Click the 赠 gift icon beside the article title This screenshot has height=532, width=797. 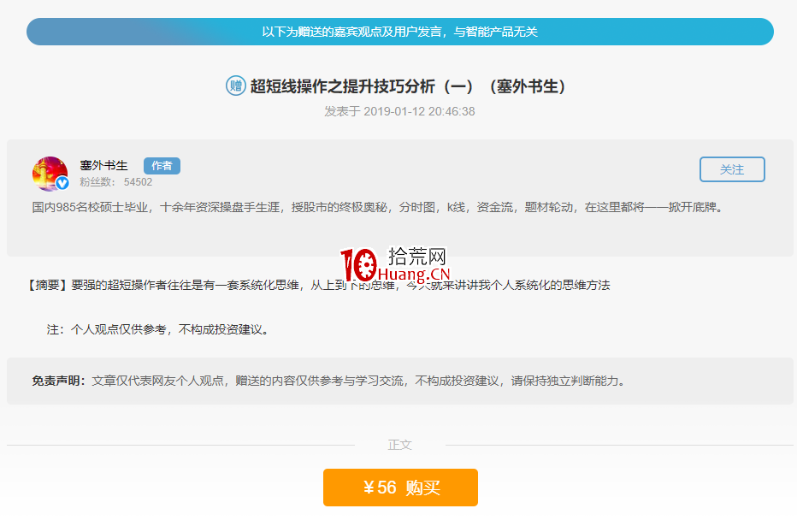(234, 86)
